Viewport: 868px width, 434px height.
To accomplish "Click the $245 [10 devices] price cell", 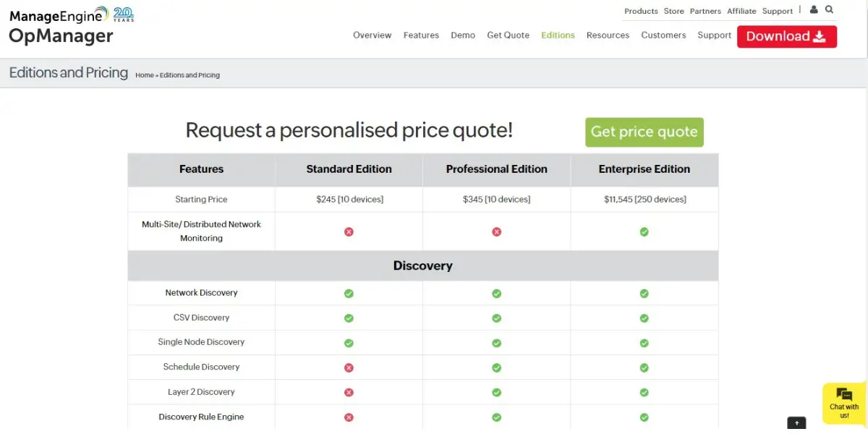I will click(349, 200).
